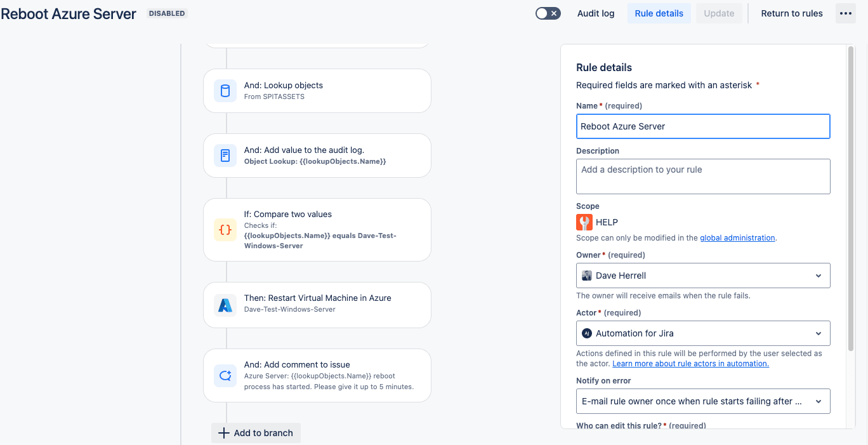Select the 'And: Lookup objects' component

(317, 91)
